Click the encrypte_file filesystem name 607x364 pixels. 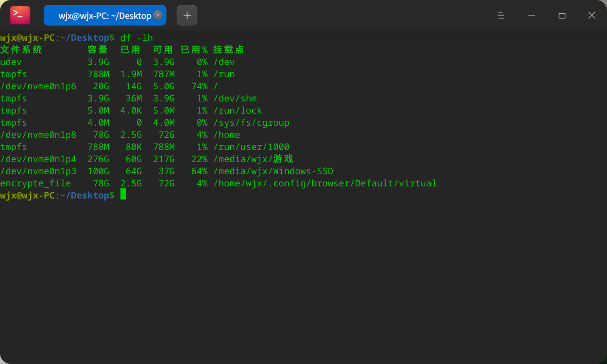pos(35,183)
